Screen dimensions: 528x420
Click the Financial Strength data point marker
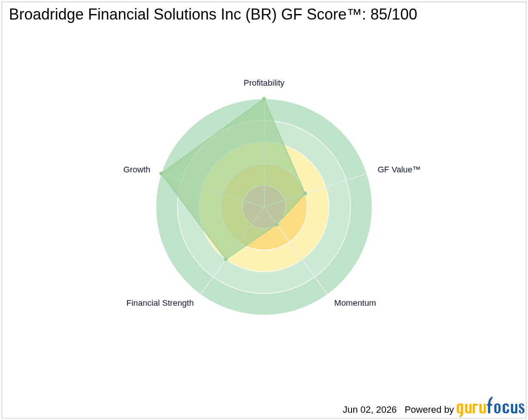point(226,259)
